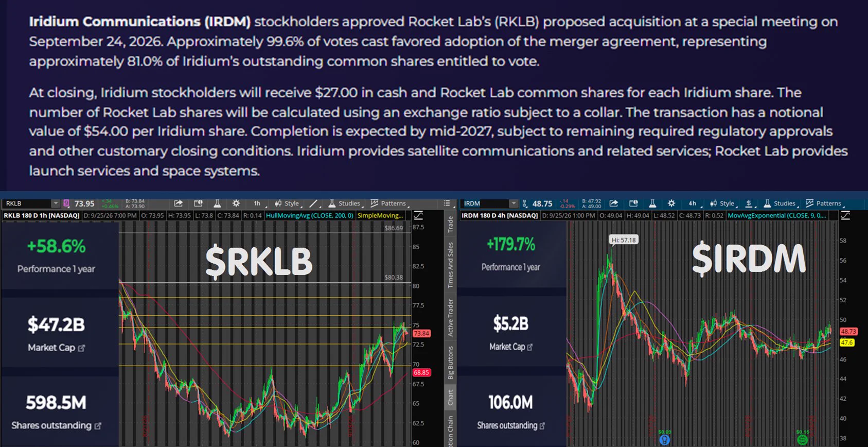Open the 1h timeframe dropdown on RKLB
The width and height of the screenshot is (868, 447).
point(257,203)
